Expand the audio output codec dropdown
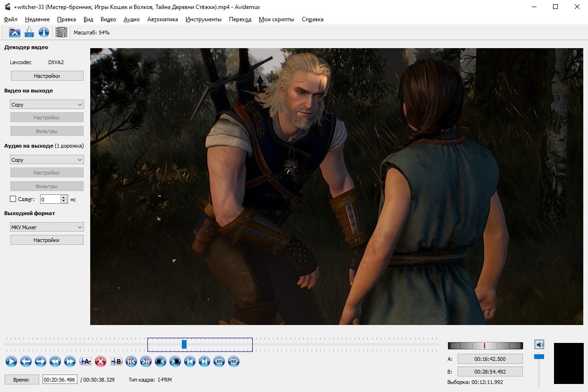588x392 pixels. pos(47,160)
